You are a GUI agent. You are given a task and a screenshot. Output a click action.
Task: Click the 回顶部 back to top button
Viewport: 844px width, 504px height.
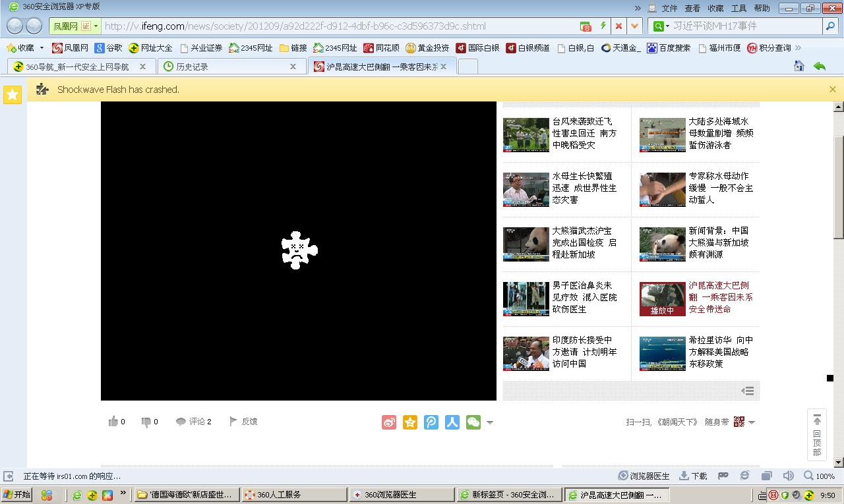click(817, 435)
